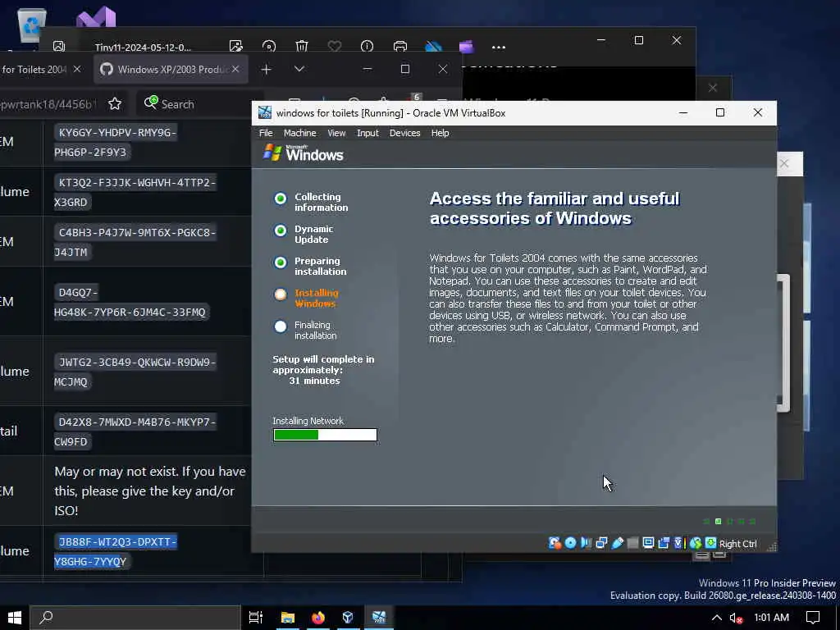Click the shared folders status icon
Viewport: 840px width, 630px height.
click(632, 543)
